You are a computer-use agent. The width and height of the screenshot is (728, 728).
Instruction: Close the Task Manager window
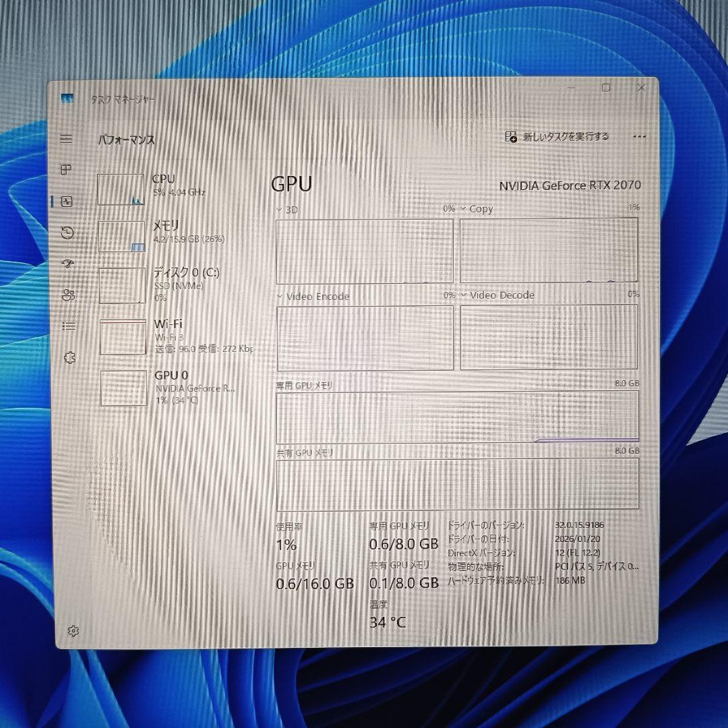641,88
